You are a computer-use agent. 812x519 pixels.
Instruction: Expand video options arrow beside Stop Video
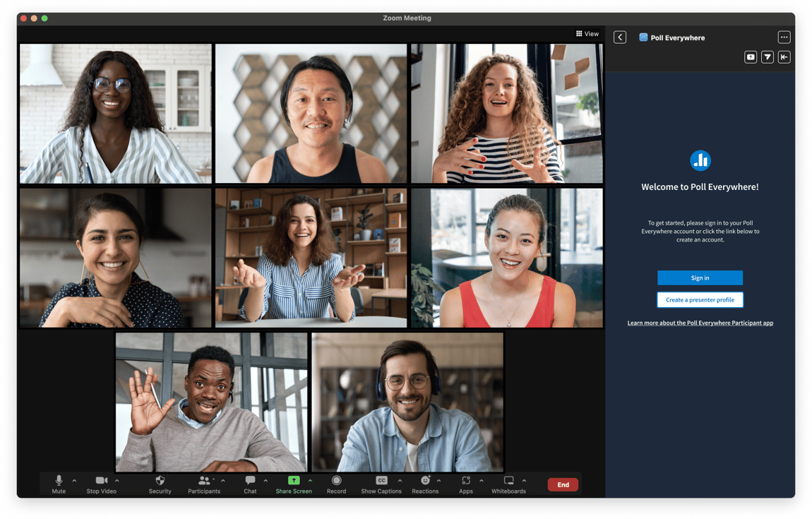[117, 481]
